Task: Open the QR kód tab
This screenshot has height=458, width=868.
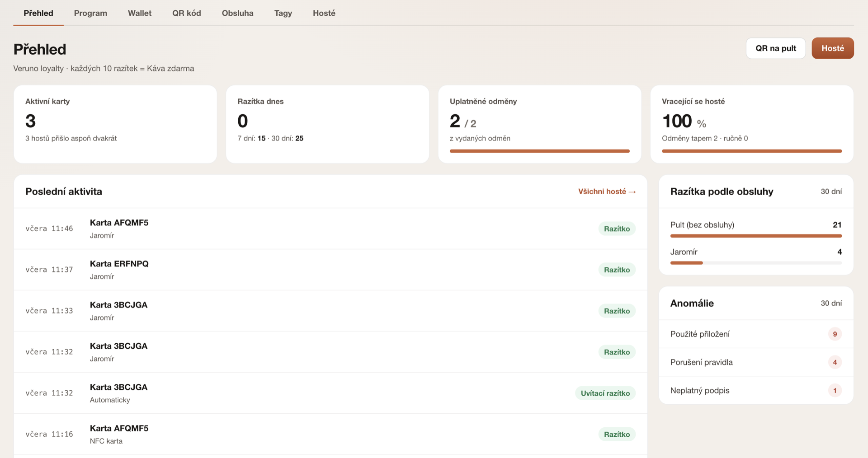Action: click(186, 13)
